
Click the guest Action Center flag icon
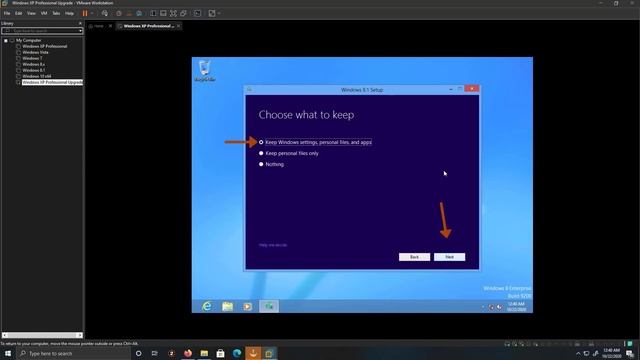click(x=491, y=307)
